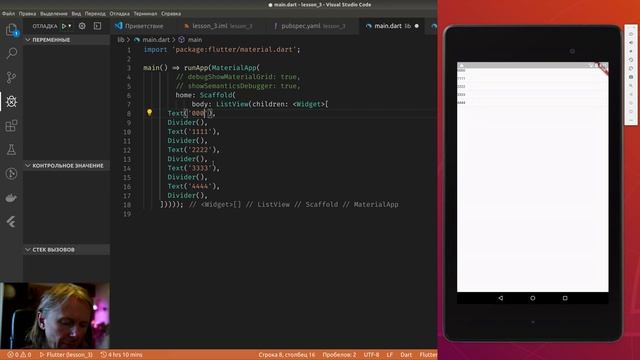Open the Docker whale view
Image resolution: width=640 pixels, height=360 pixels.
pos(11,198)
